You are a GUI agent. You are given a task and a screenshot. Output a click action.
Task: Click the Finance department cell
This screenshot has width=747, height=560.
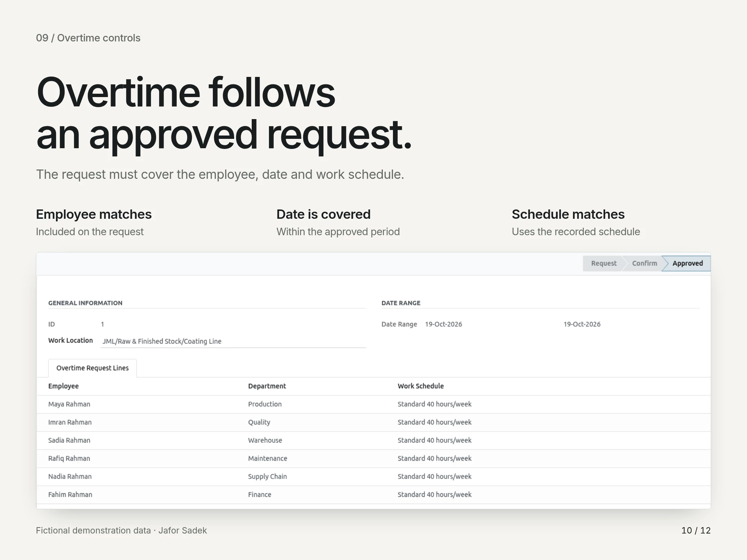pyautogui.click(x=260, y=494)
